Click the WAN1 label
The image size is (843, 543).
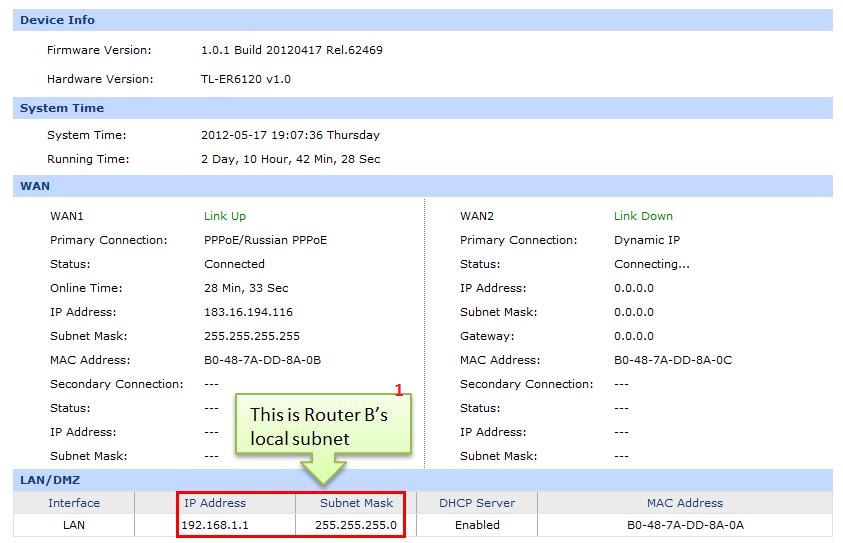pyautogui.click(x=67, y=216)
